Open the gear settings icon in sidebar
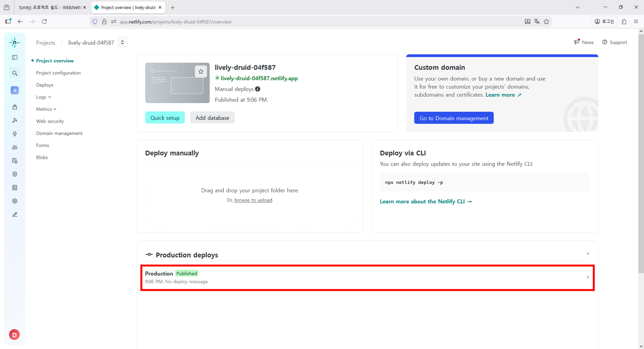Screen dimensions: 644x349 pos(15,201)
